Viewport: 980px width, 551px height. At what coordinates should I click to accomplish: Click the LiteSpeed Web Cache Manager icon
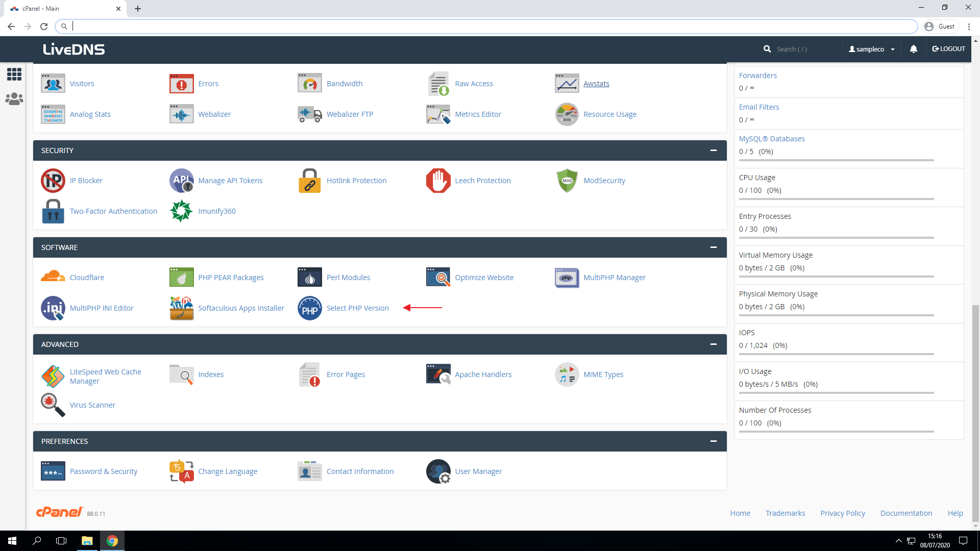53,377
